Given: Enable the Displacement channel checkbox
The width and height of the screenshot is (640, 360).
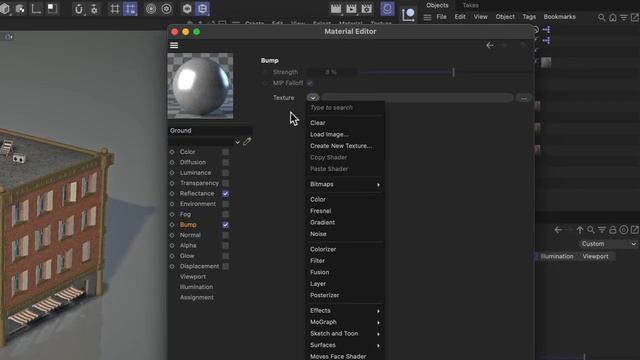Looking at the screenshot, I should pos(225,267).
